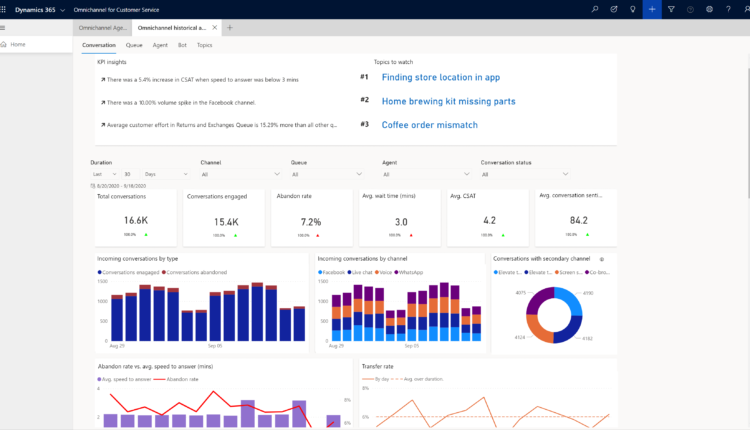
Task: Switch to the Queue tab
Action: [133, 45]
